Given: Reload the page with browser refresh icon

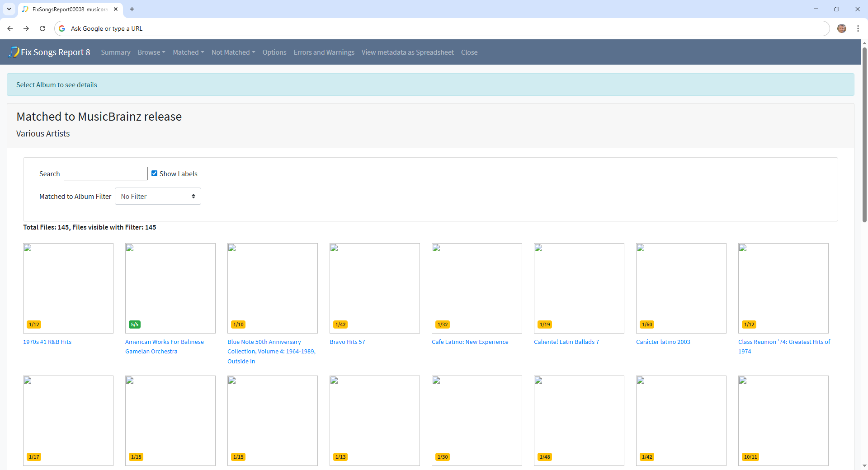Looking at the screenshot, I should coord(42,28).
